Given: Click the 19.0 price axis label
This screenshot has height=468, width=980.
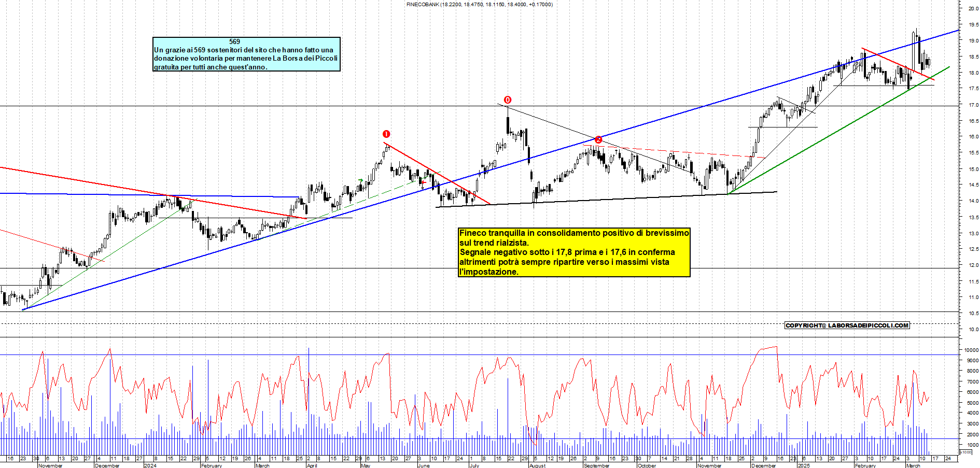Looking at the screenshot, I should point(973,40).
